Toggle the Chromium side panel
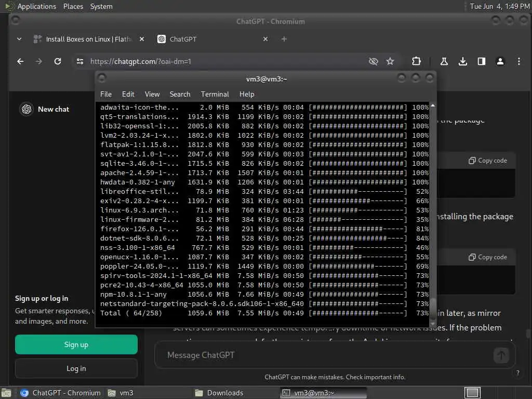The height and width of the screenshot is (399, 532). [x=481, y=61]
